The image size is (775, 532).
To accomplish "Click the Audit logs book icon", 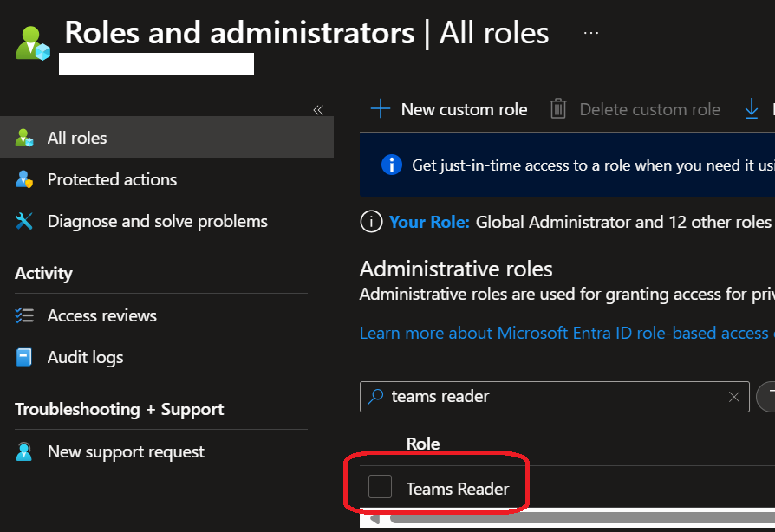I will coord(24,357).
